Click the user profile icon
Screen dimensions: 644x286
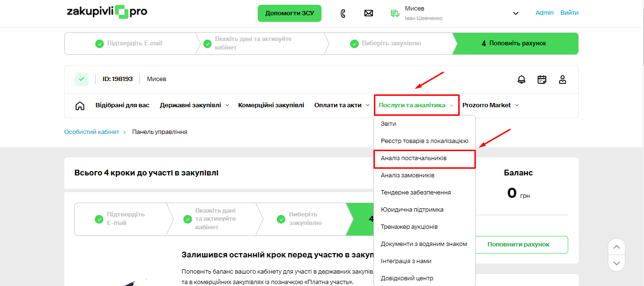click(562, 80)
